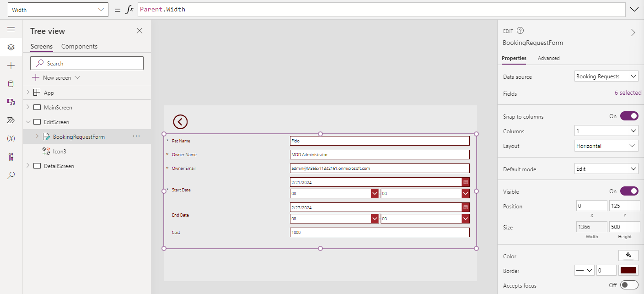Click the Position Y field
644x294 pixels.
[x=624, y=206]
